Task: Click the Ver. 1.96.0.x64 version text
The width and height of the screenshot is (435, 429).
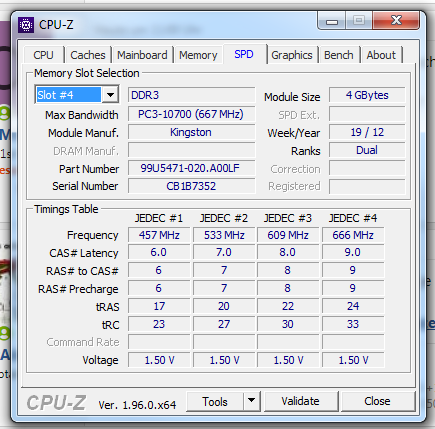Action: pos(137,405)
